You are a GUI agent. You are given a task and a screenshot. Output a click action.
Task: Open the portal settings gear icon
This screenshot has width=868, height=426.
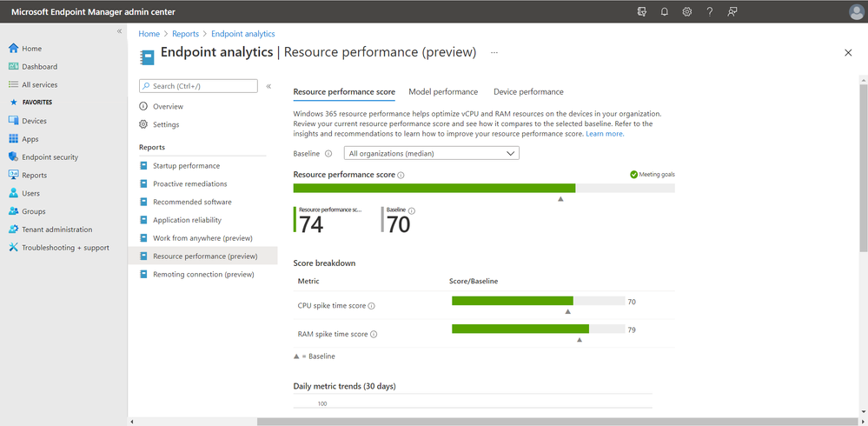pos(687,11)
